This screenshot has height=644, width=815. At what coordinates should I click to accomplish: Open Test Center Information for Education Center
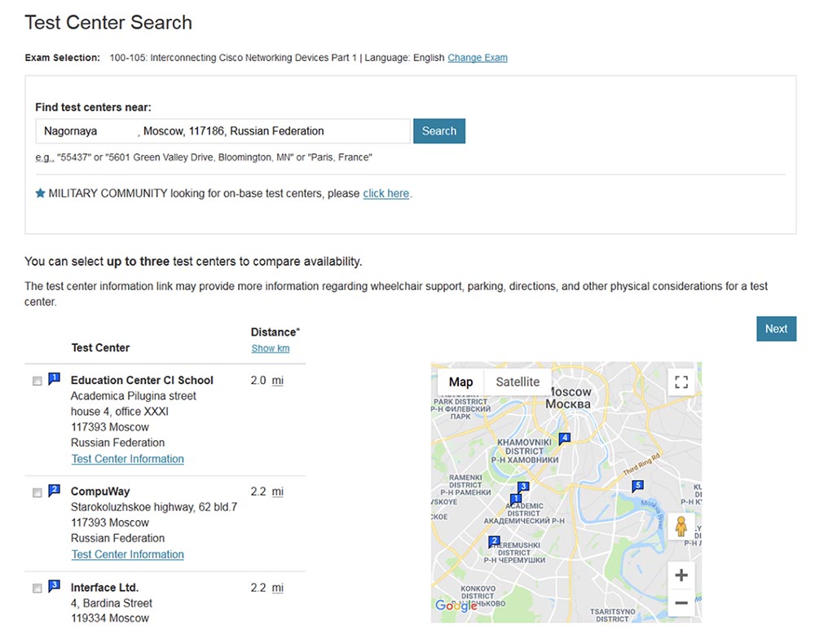128,459
